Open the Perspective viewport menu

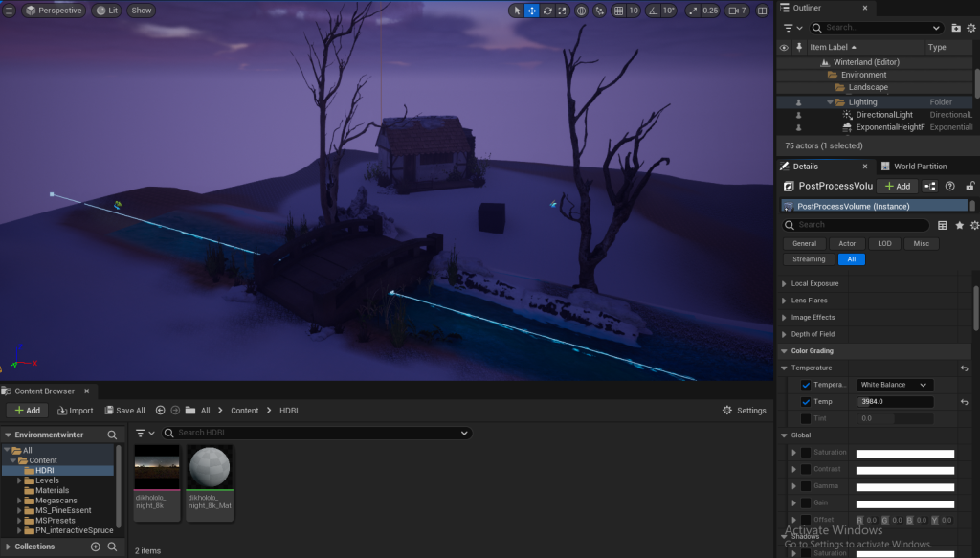[x=54, y=11]
